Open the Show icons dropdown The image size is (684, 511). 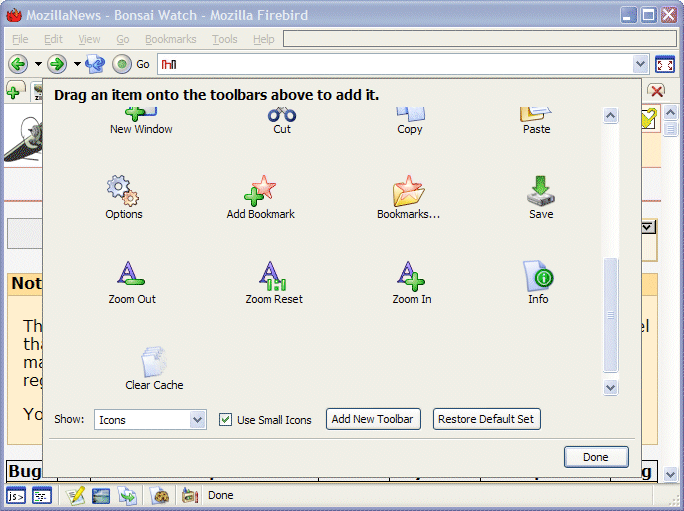(197, 420)
